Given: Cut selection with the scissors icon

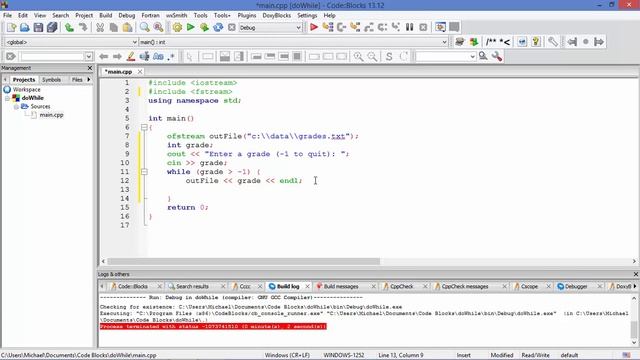Looking at the screenshot, I should 100,27.
